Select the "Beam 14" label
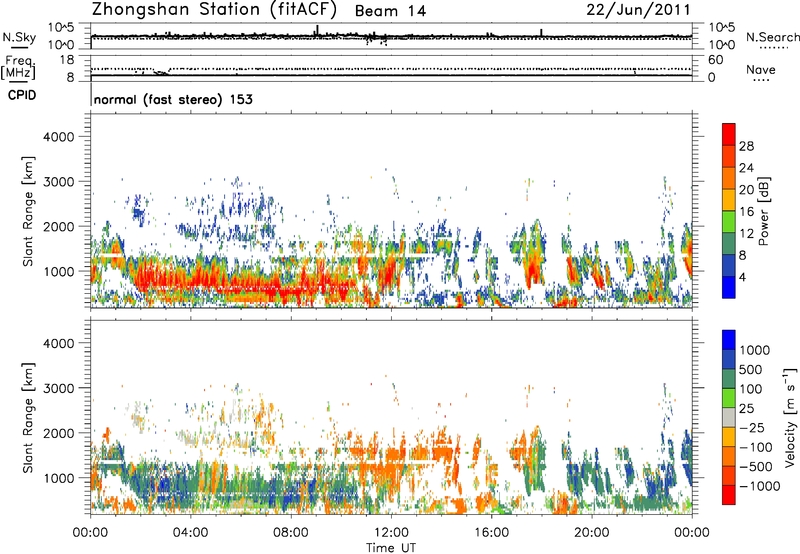Screen dimensions: 800x554 [390, 11]
